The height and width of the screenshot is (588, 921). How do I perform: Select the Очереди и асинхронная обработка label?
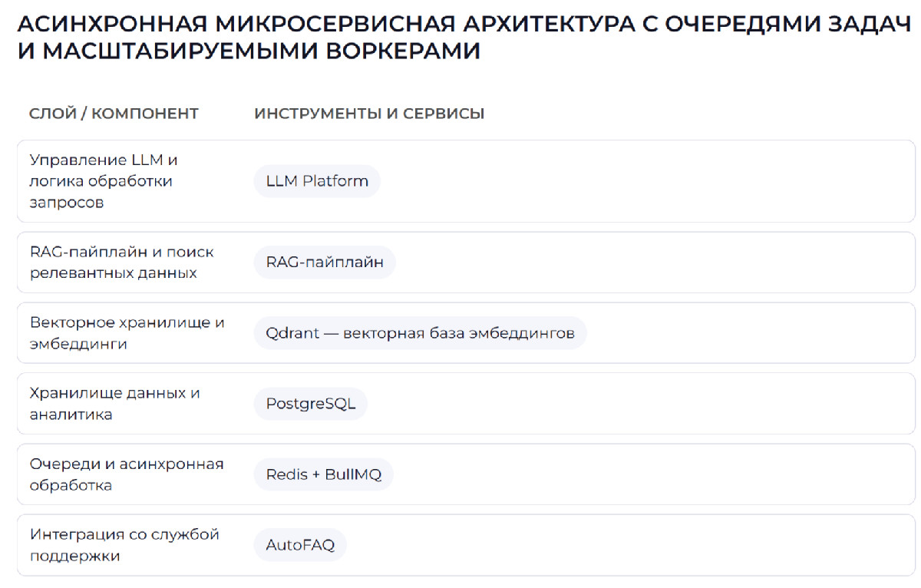point(126,474)
